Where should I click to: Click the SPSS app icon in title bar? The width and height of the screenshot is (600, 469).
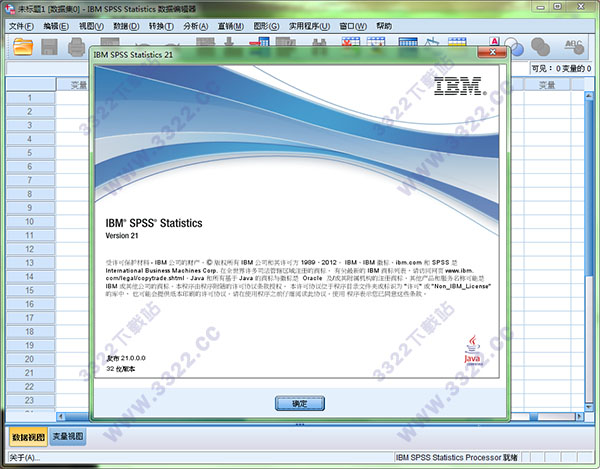point(10,8)
